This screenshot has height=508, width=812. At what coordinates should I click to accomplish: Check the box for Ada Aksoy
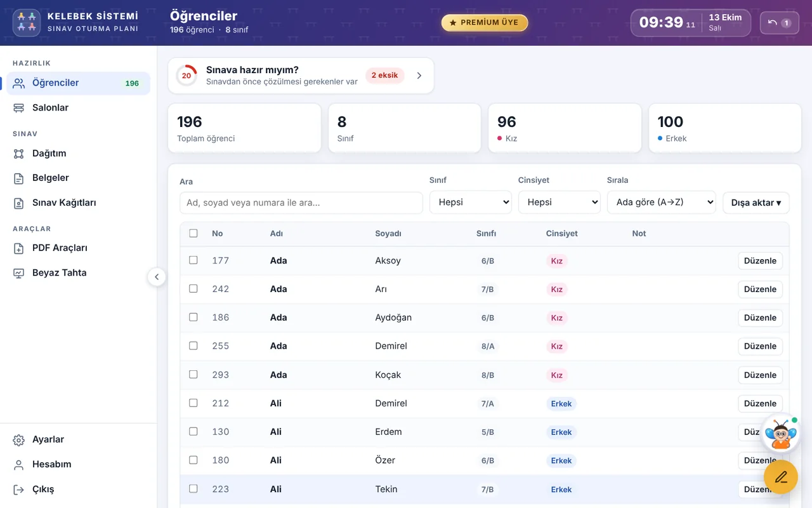coord(193,260)
